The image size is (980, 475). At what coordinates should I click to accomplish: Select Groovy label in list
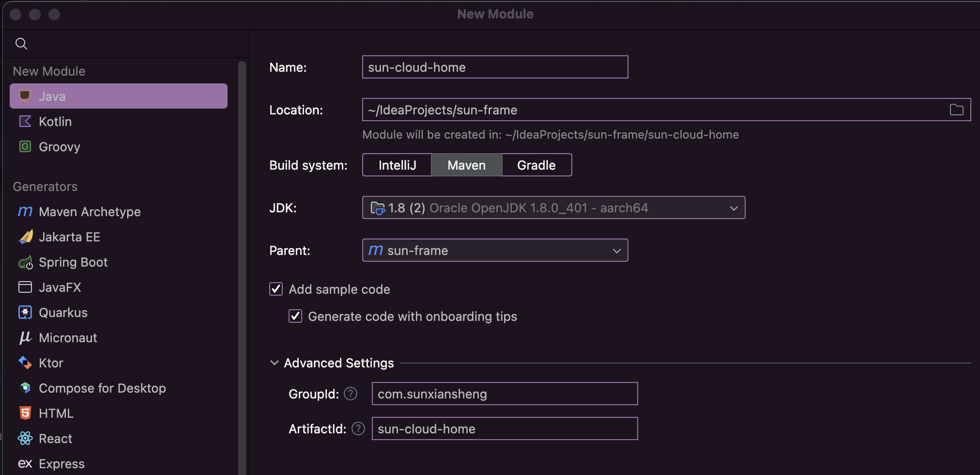(60, 147)
